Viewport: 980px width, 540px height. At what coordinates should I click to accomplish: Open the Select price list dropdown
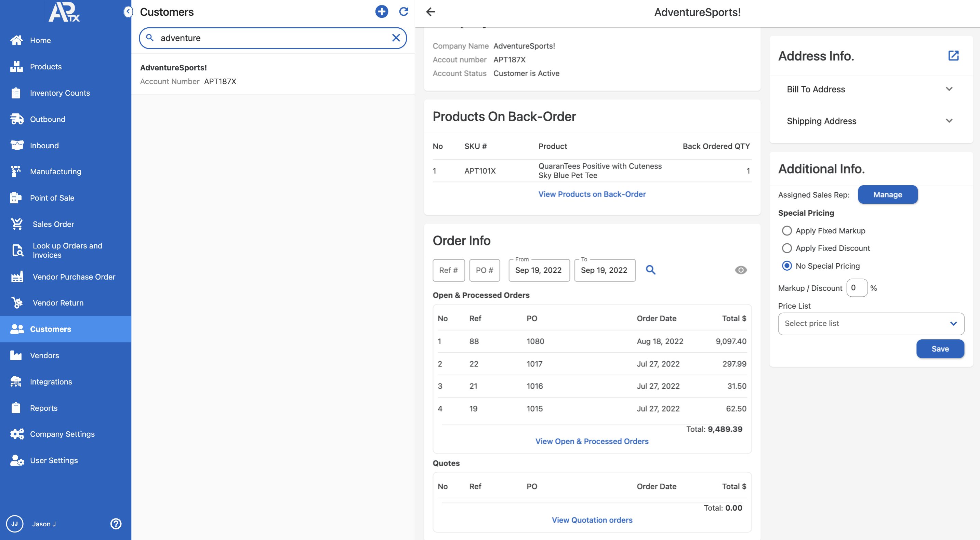[x=871, y=324]
